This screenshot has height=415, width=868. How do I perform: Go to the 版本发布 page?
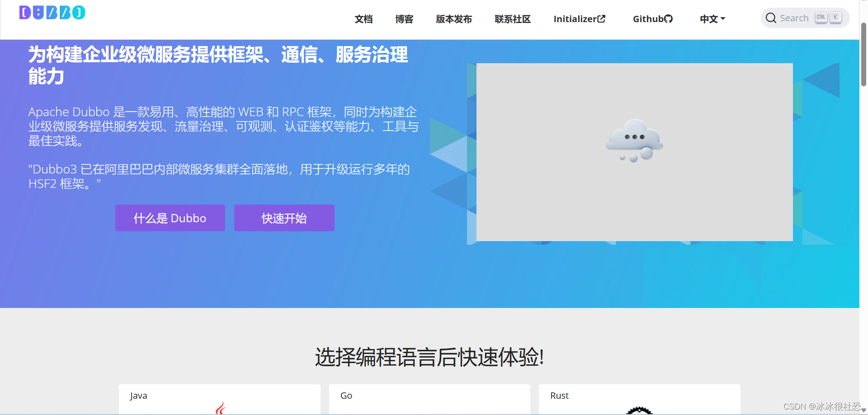(454, 19)
